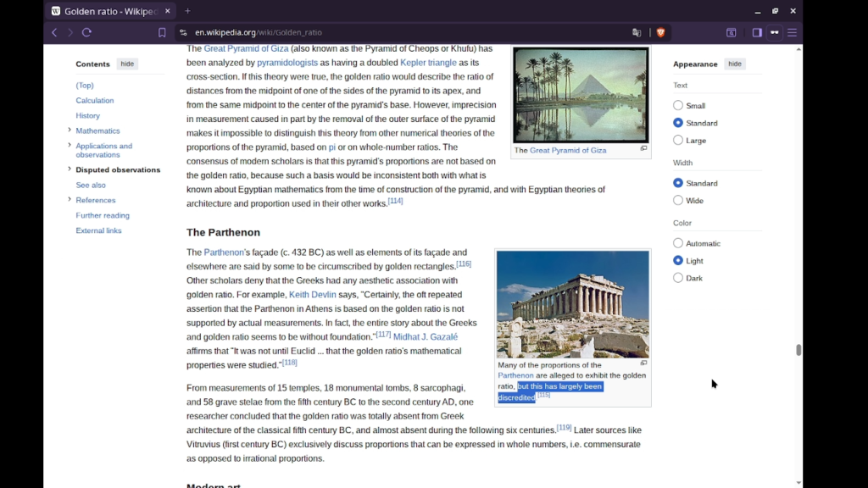The width and height of the screenshot is (868, 488).
Task: Open the pyramidologists link
Action: point(287,63)
